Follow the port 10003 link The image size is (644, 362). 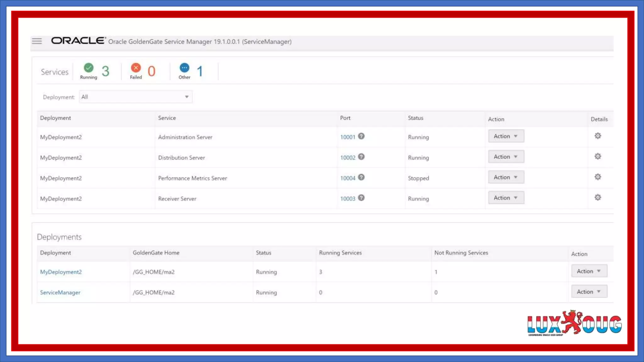347,199
